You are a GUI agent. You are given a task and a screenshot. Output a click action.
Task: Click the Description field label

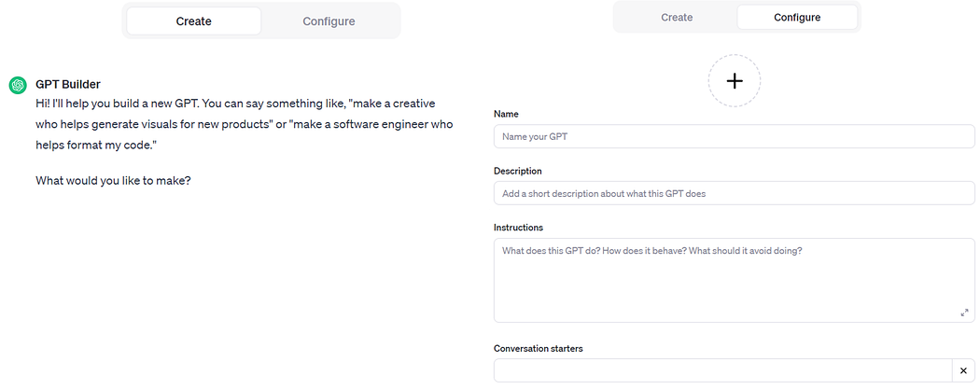(517, 172)
